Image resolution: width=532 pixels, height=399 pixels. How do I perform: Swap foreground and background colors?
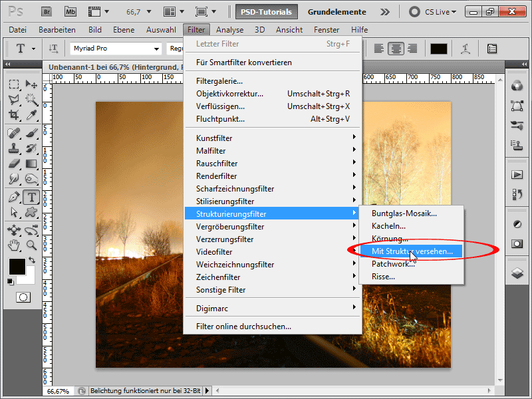[x=32, y=260]
